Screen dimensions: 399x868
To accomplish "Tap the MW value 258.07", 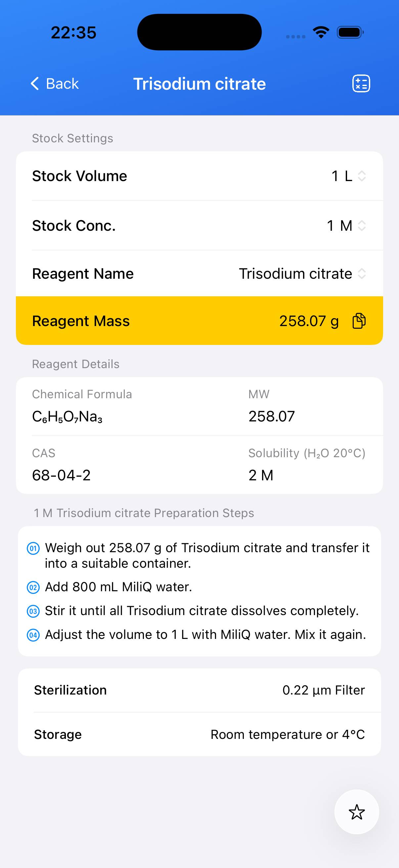I will pyautogui.click(x=271, y=416).
